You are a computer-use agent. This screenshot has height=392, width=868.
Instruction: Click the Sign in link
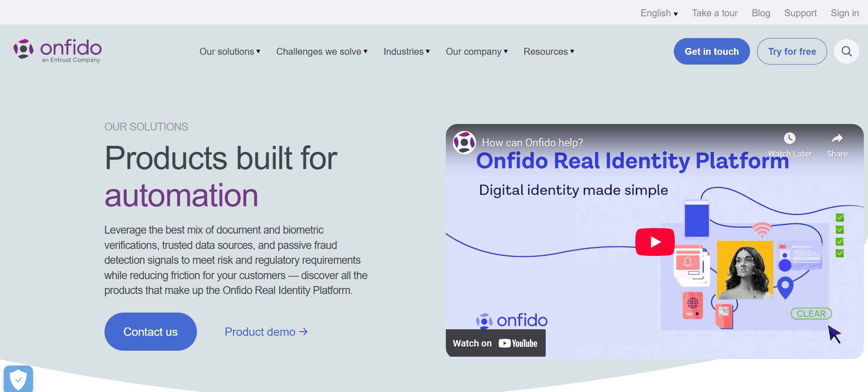(x=845, y=13)
